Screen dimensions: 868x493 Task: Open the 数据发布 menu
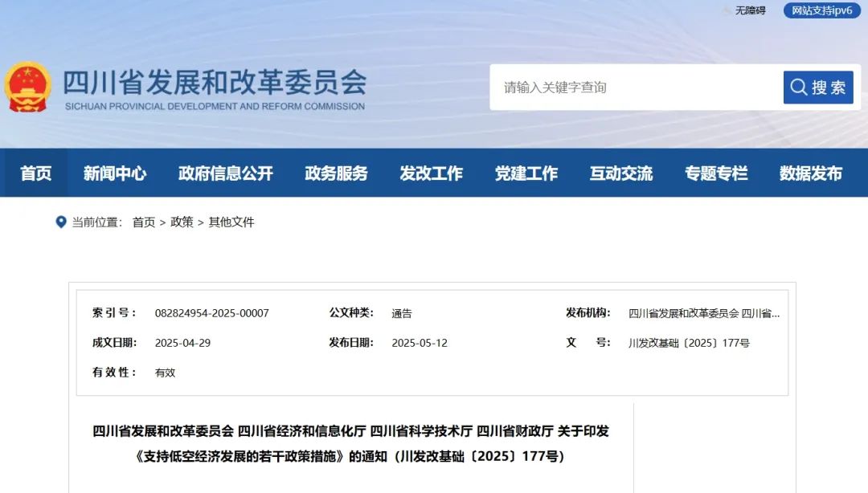point(811,173)
